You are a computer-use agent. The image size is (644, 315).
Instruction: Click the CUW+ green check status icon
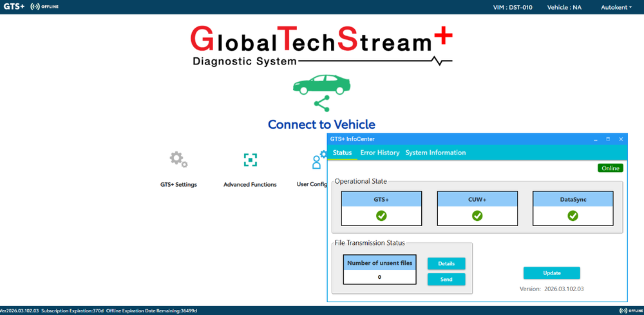[477, 216]
